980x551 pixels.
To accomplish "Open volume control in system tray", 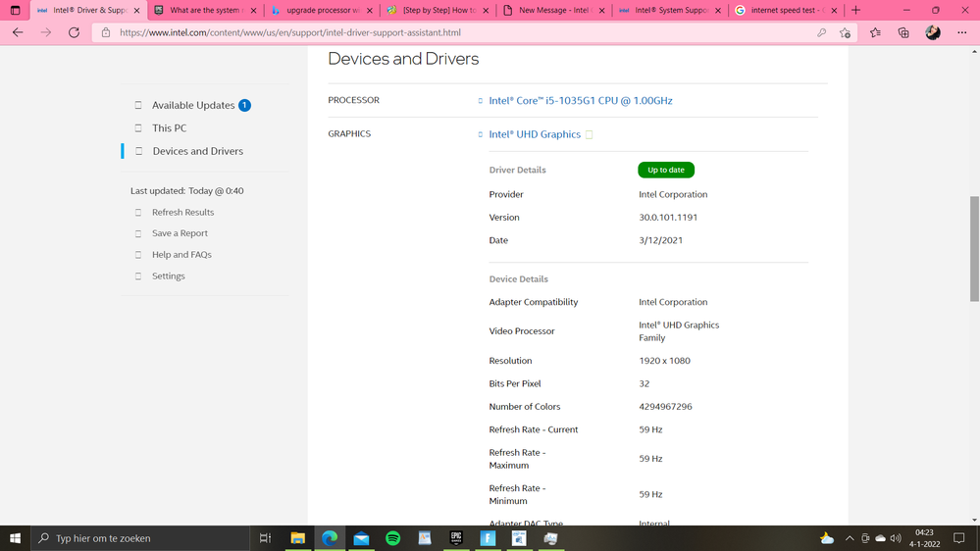I will 896,538.
